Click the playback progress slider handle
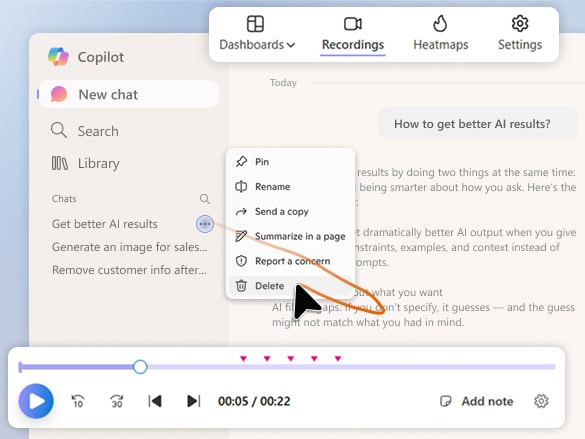This screenshot has height=439, width=585. pyautogui.click(x=140, y=367)
